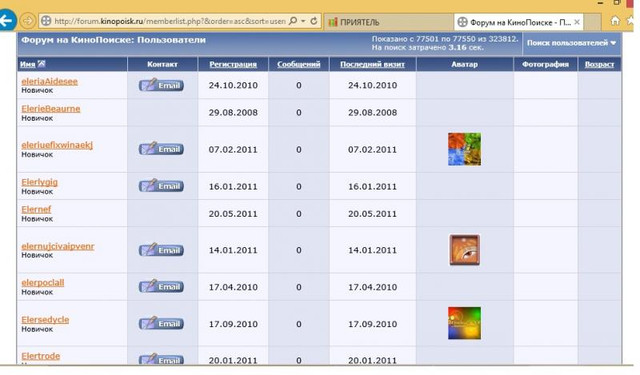Expand the Поиск пользователей dropdown

coord(571,43)
